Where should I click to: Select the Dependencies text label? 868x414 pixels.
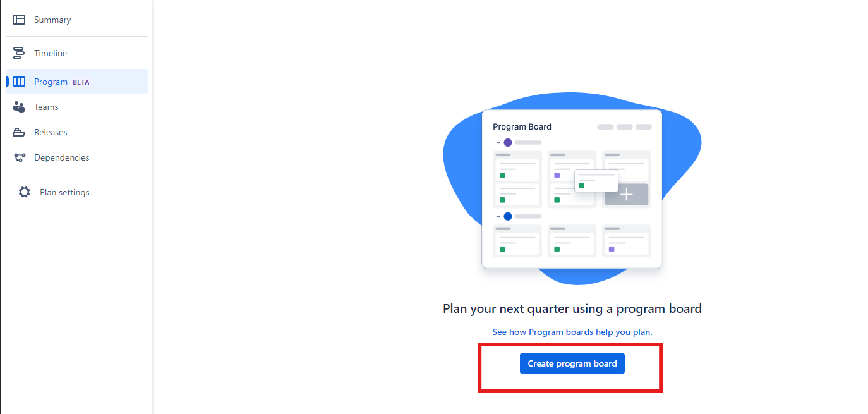click(62, 157)
